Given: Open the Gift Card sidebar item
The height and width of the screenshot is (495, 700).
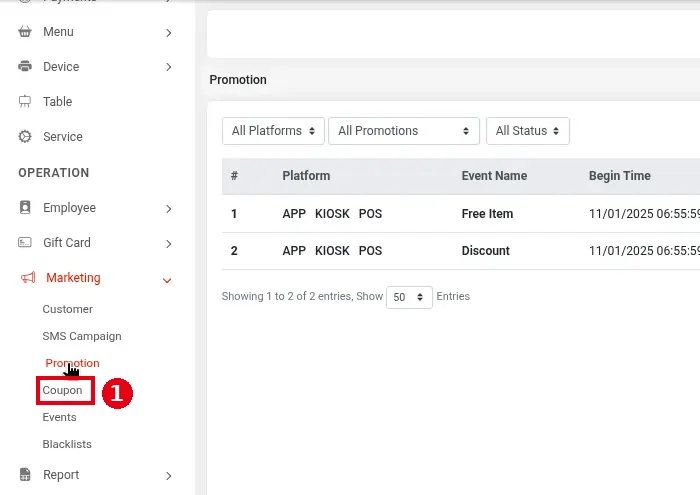Looking at the screenshot, I should pyautogui.click(x=67, y=242).
